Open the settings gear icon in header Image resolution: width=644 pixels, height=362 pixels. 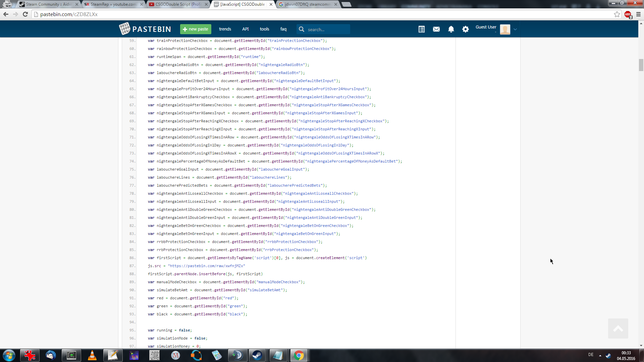pyautogui.click(x=466, y=29)
